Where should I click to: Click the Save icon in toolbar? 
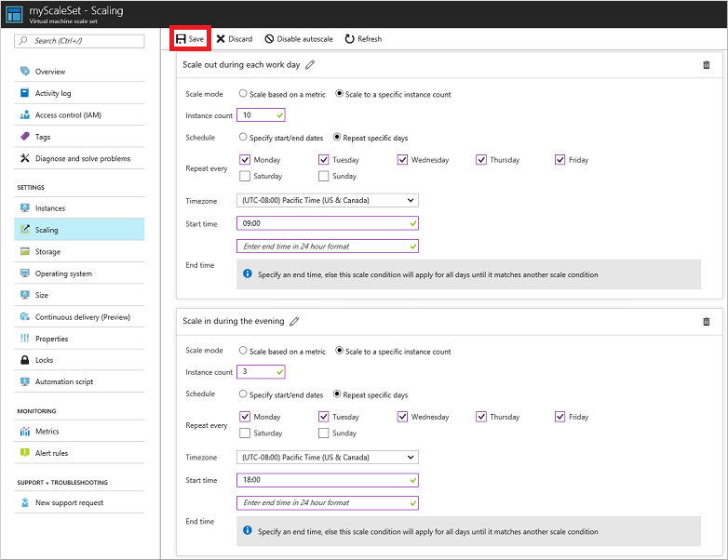(x=181, y=39)
